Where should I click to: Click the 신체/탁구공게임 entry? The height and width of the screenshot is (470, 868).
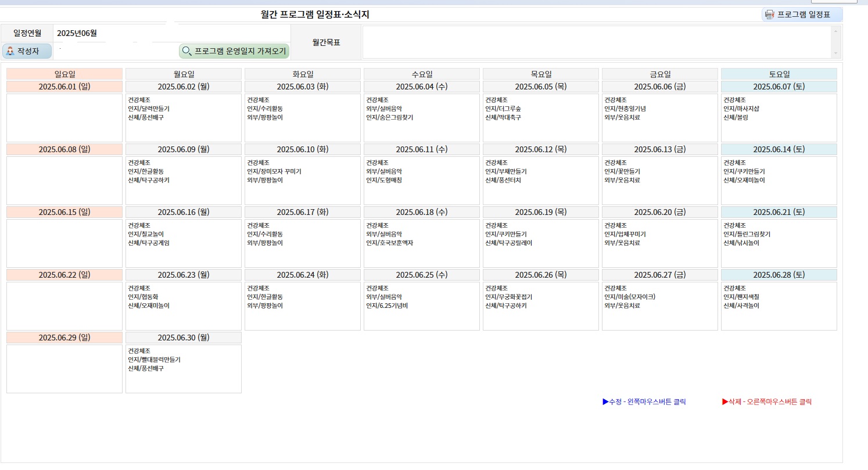(149, 243)
